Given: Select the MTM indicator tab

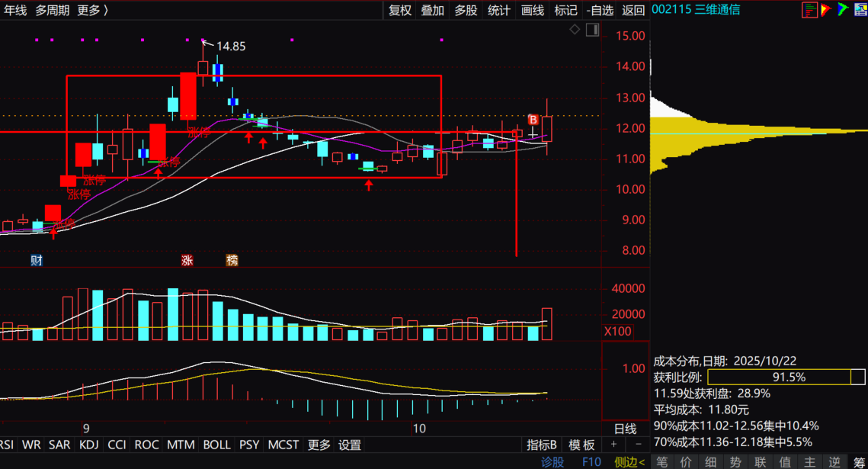Looking at the screenshot, I should [181, 445].
